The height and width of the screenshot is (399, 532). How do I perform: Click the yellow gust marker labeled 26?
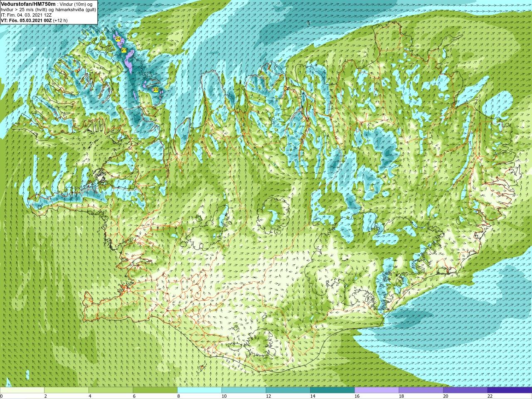118,39
